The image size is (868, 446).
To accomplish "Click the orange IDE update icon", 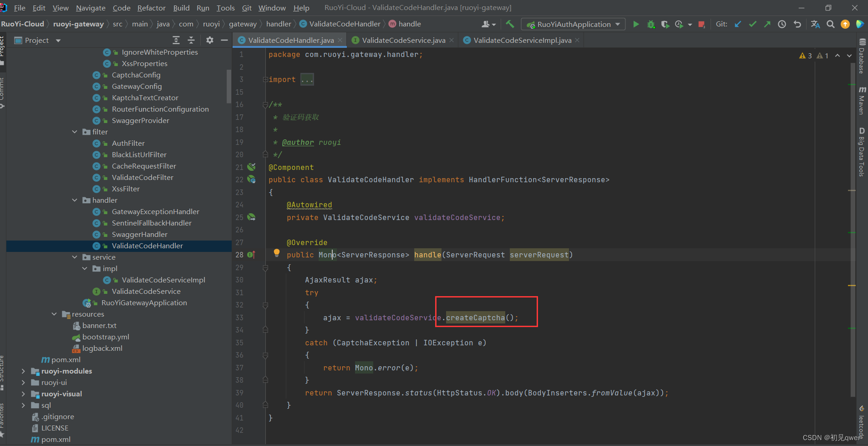I will coord(845,24).
